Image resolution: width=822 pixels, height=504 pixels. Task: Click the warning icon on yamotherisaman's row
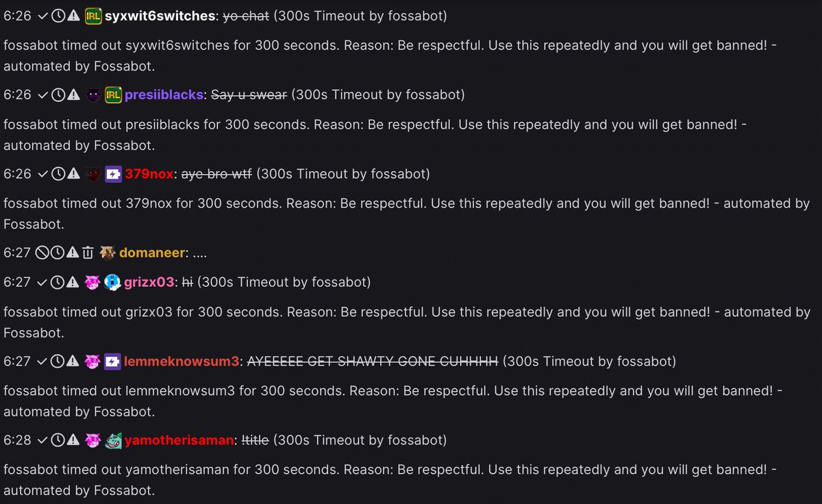pyautogui.click(x=73, y=440)
